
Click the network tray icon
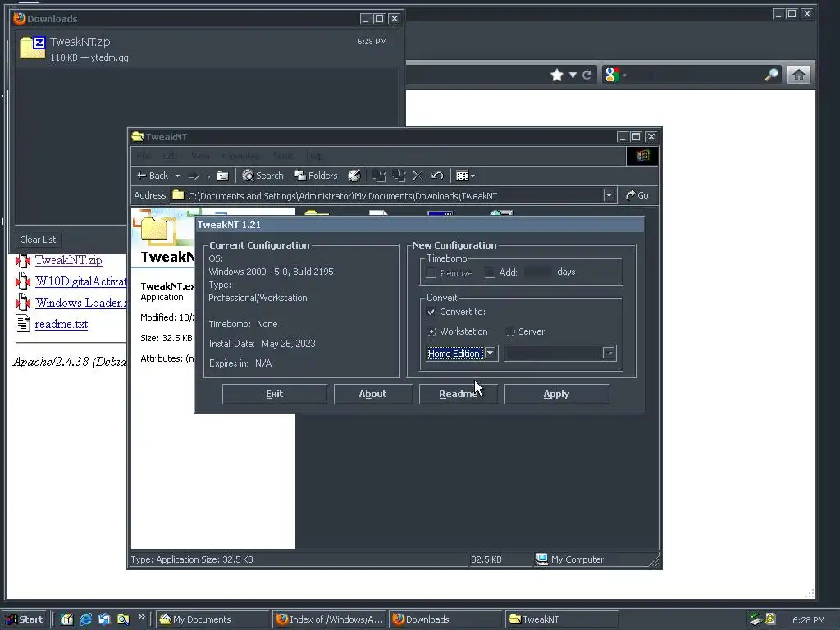click(756, 619)
